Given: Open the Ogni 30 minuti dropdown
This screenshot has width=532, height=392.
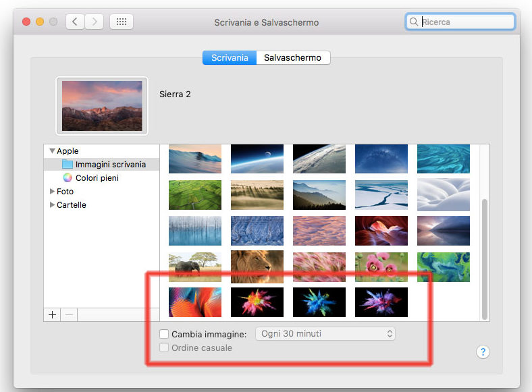Looking at the screenshot, I should click(x=325, y=334).
